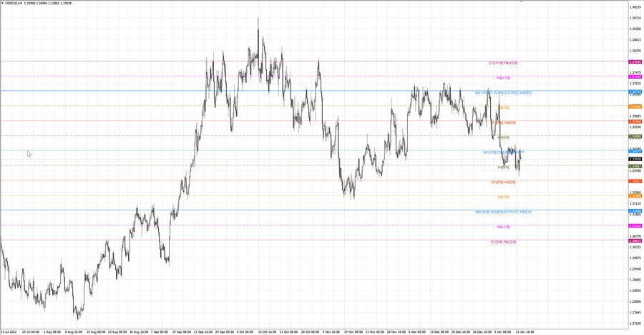
Task: Click the 1.27195 price scale value
Action: pyautogui.click(x=635, y=324)
